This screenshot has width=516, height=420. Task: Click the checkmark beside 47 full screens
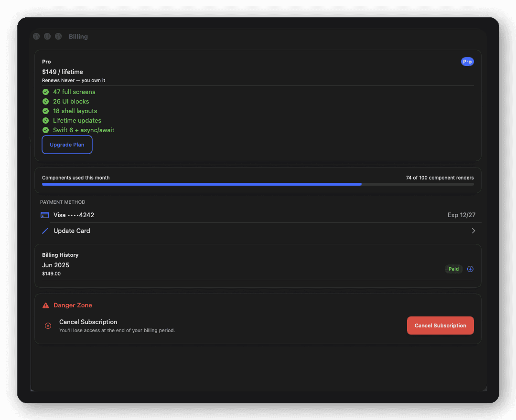[x=46, y=92]
